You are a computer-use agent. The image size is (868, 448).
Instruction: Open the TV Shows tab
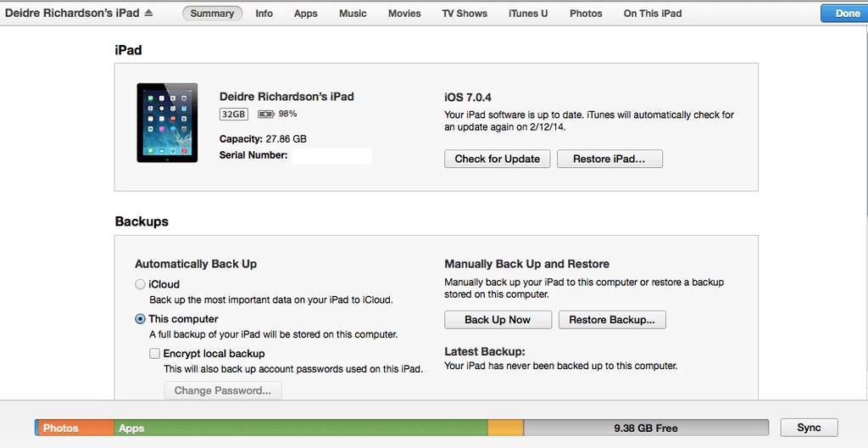click(465, 14)
